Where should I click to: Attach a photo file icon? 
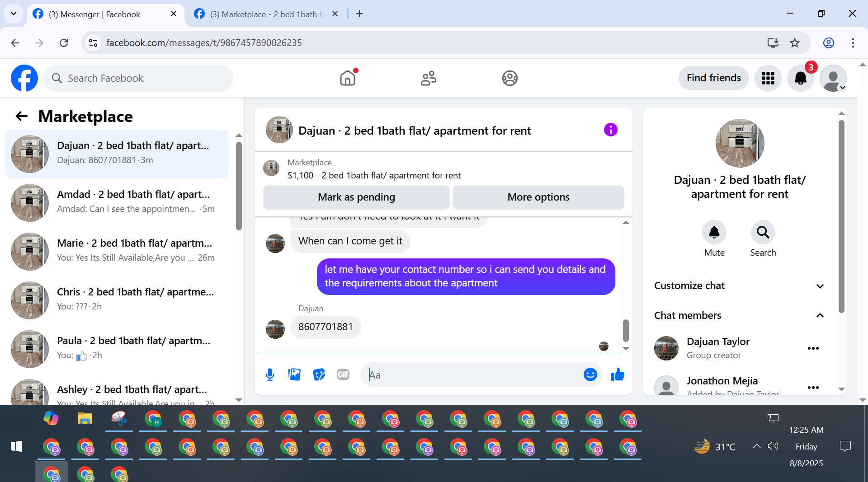[294, 374]
